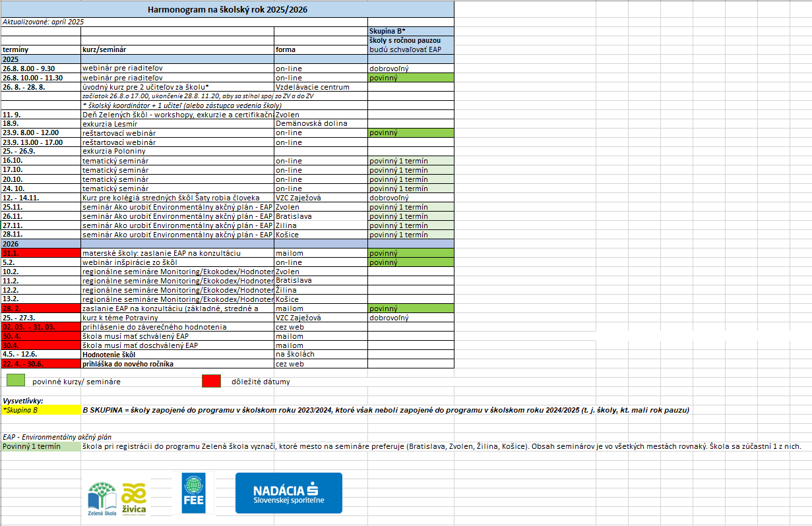Click the 'Skupina B*' column header
This screenshot has width=812, height=526.
tap(411, 31)
